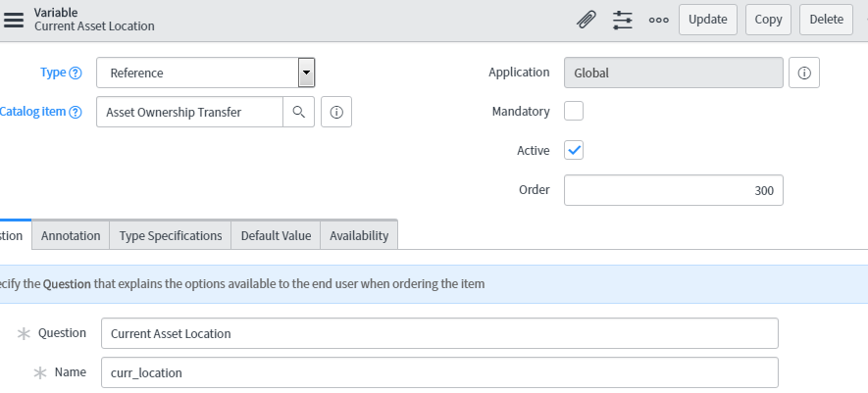This screenshot has height=393, width=868.
Task: Click the Update button
Action: click(x=708, y=20)
